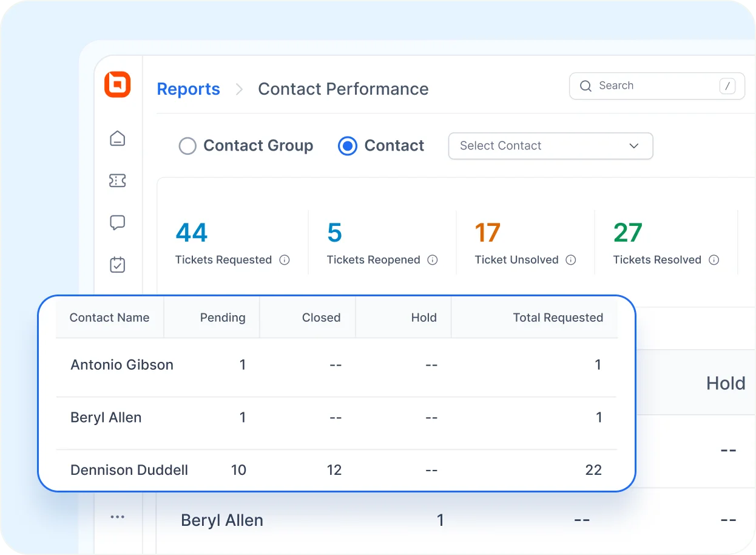Click the 17 Ticket Unsolved value

point(488,233)
